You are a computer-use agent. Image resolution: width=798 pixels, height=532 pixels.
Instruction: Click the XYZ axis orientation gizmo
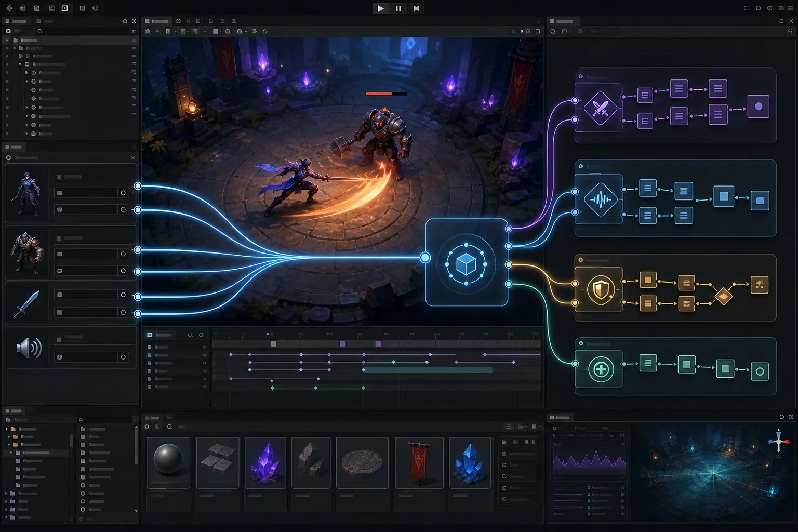(778, 442)
